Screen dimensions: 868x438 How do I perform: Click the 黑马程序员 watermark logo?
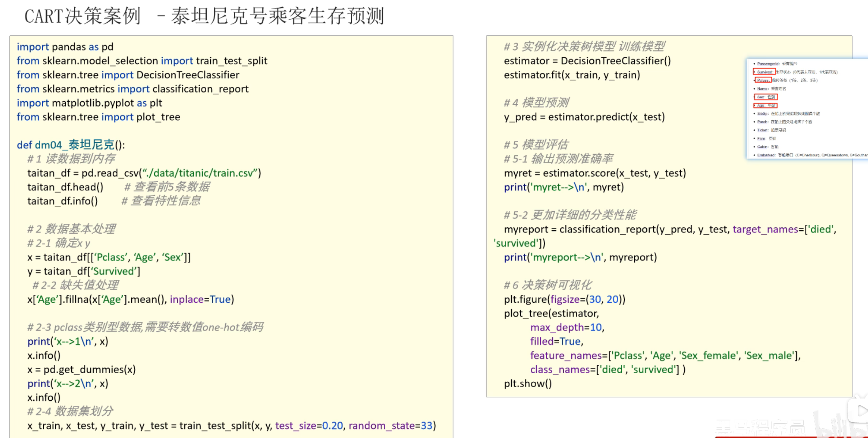point(760,428)
